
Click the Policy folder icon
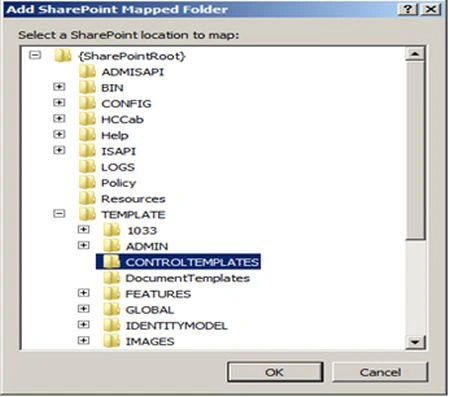pos(88,182)
